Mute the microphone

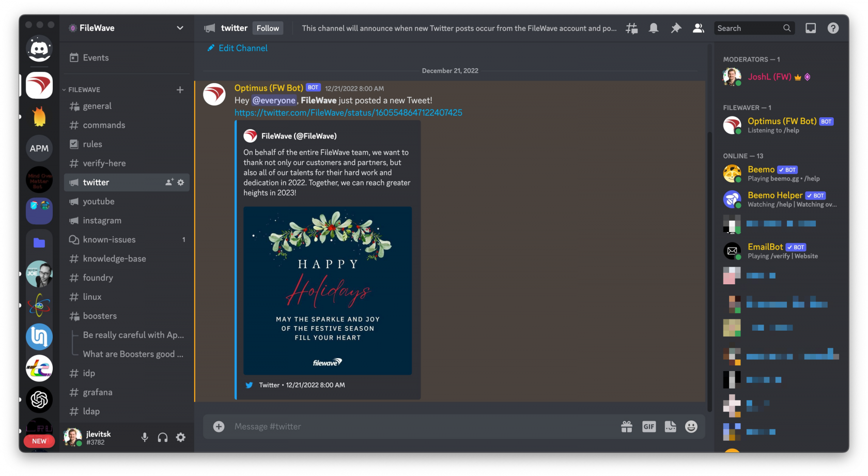145,437
